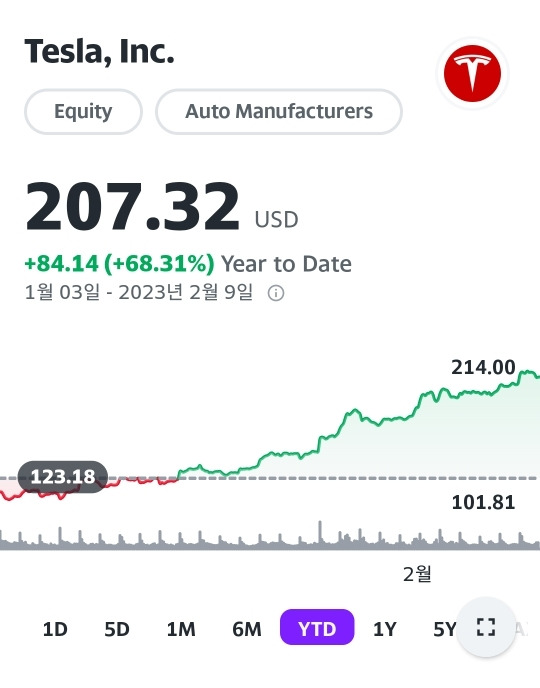Click the 101.81 low price label

tap(483, 502)
